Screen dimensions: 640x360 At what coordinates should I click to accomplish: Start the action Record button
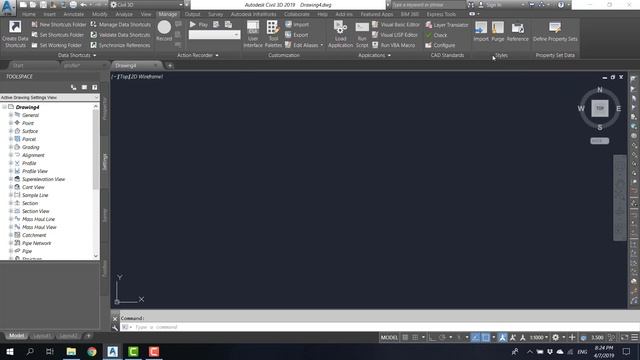[x=164, y=31]
